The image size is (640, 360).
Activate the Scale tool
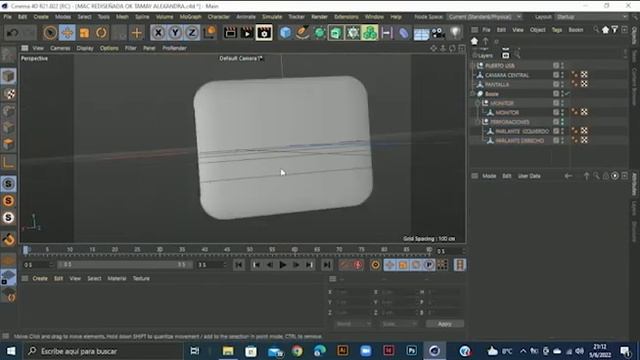(x=84, y=33)
